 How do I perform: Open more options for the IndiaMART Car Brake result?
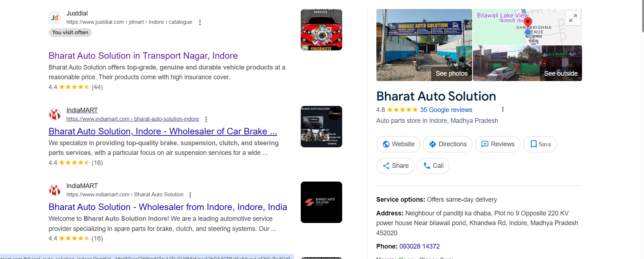[x=206, y=119]
